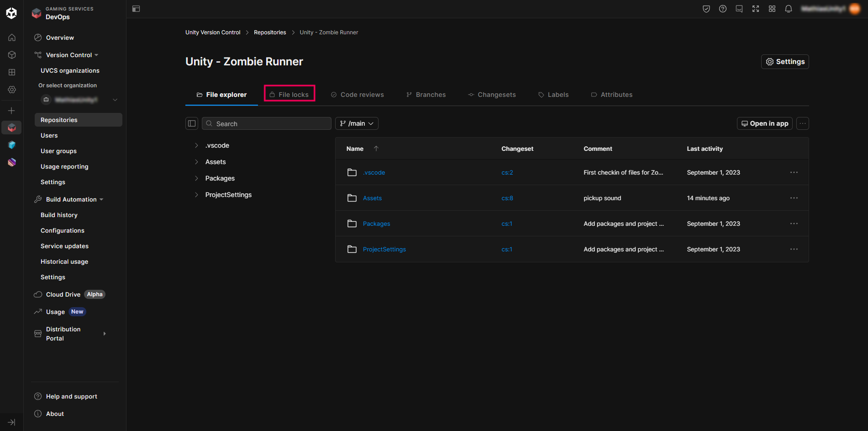Viewport: 868px width, 431px height.
Task: Click the home icon in left rail
Action: (x=12, y=37)
